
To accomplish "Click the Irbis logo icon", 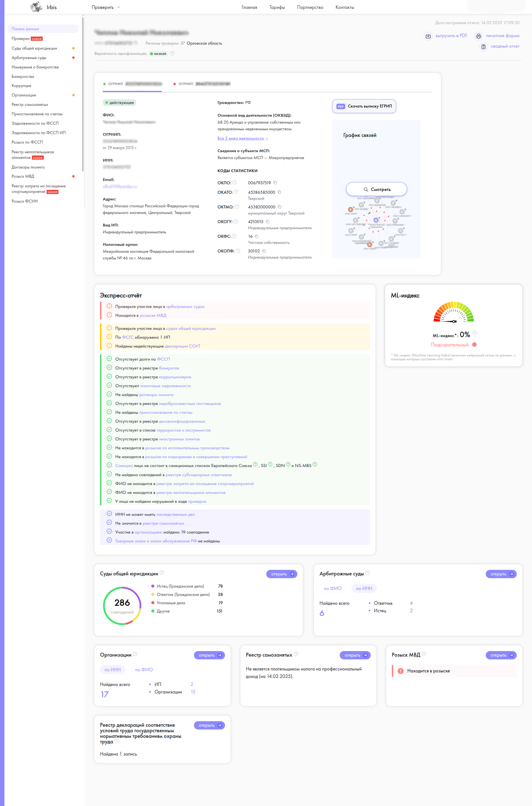I will click(36, 7).
